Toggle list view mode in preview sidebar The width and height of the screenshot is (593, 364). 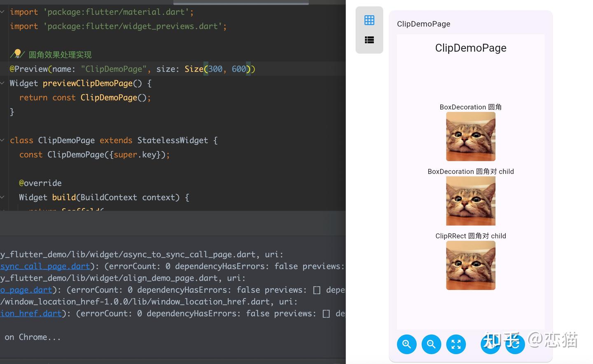point(369,40)
